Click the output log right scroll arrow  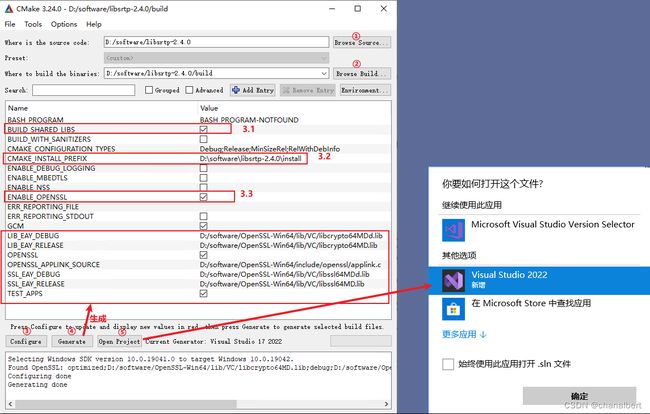point(386,404)
